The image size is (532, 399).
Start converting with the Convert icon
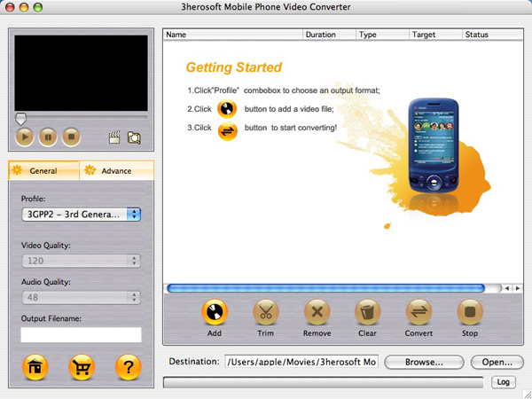(x=419, y=312)
